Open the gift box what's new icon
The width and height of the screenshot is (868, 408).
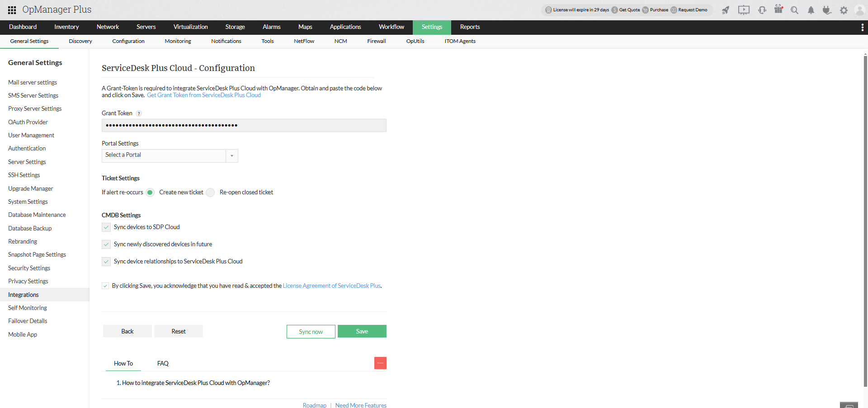pyautogui.click(x=778, y=9)
